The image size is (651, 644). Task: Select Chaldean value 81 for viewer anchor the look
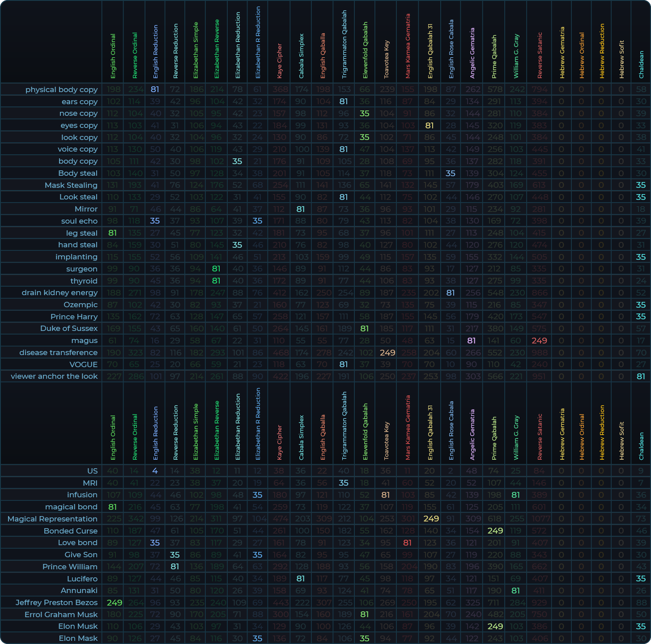tap(641, 376)
